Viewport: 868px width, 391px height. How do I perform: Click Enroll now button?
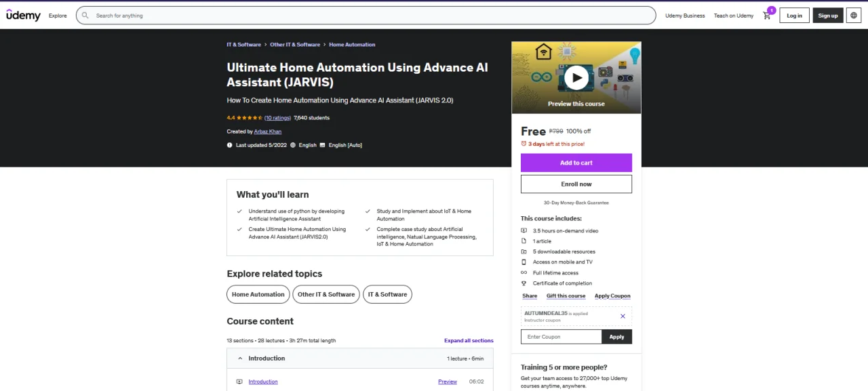576,184
